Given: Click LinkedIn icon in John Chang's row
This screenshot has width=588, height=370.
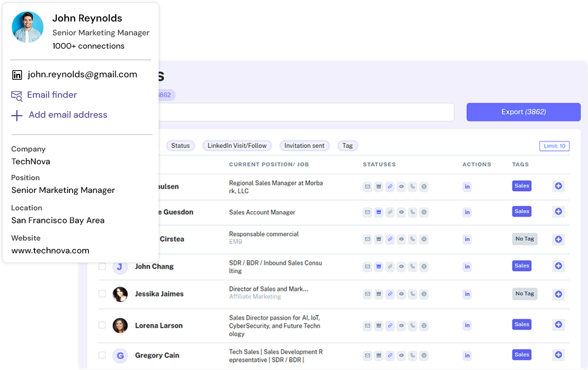Looking at the screenshot, I should click(x=467, y=266).
